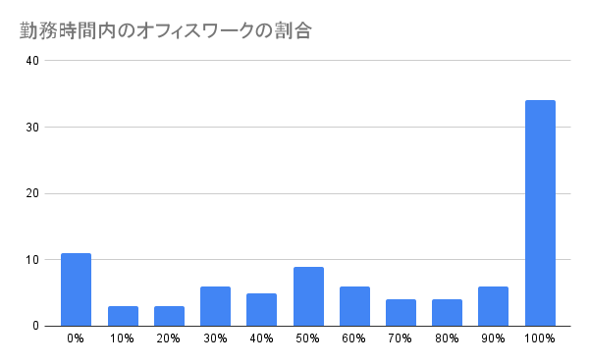Viewport: 589px width, 364px height.
Task: Click the 30 y-axis label
Action: 32,128
